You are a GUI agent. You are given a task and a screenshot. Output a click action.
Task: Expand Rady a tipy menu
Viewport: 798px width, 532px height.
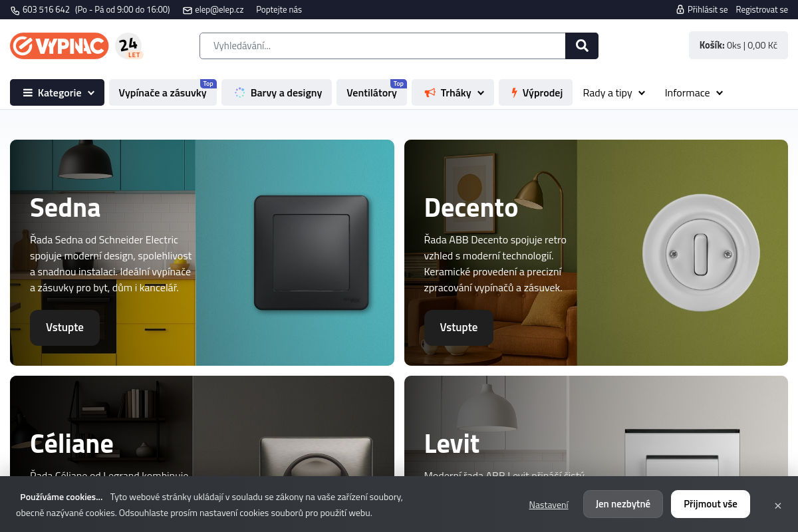coord(614,93)
